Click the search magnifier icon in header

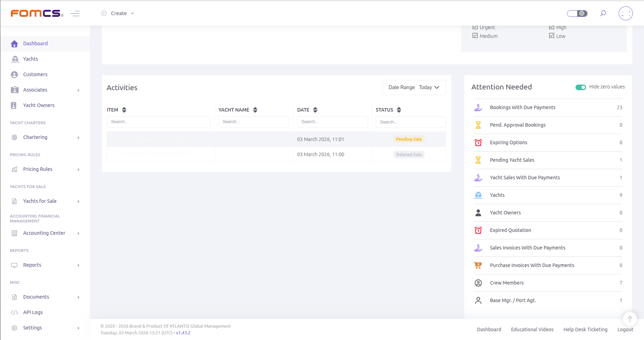click(x=603, y=13)
